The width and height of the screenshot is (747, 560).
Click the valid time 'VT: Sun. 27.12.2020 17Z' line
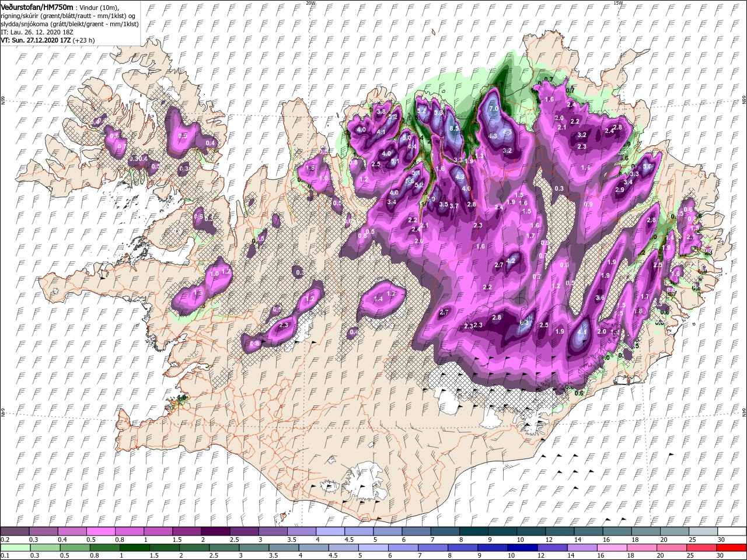pyautogui.click(x=48, y=41)
